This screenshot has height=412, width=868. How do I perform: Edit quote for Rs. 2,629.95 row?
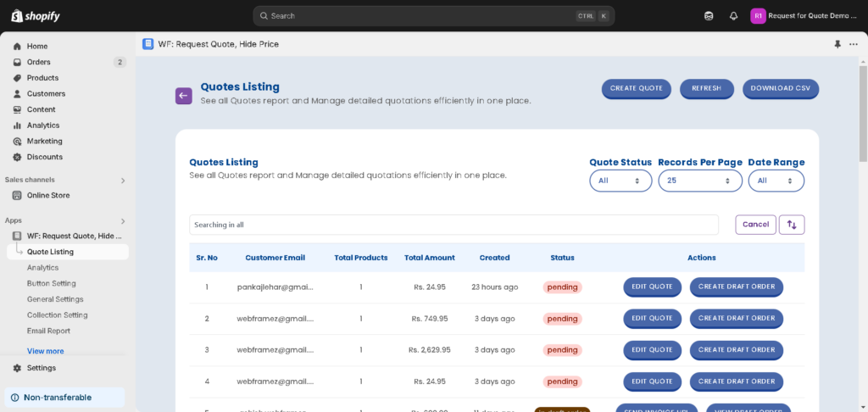click(x=652, y=350)
